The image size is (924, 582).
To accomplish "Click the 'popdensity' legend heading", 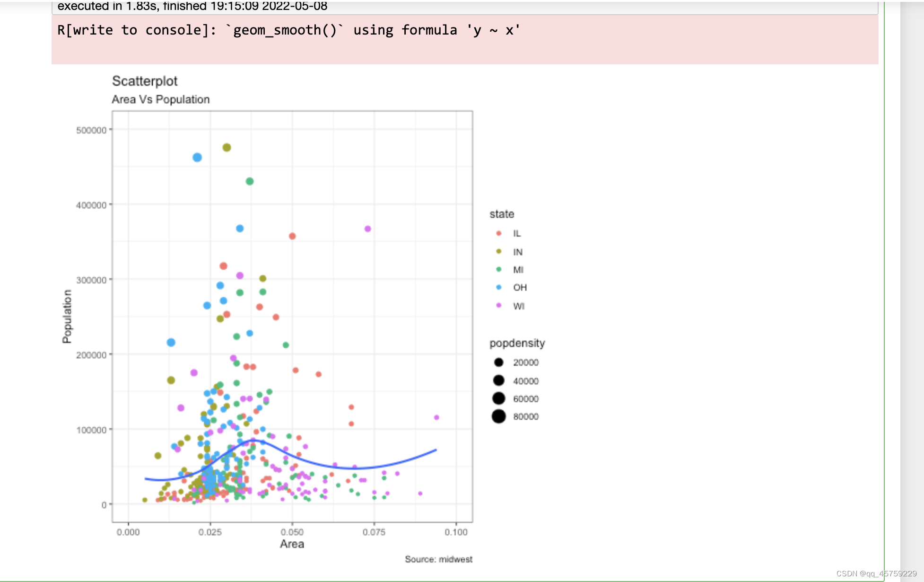I will tap(517, 343).
